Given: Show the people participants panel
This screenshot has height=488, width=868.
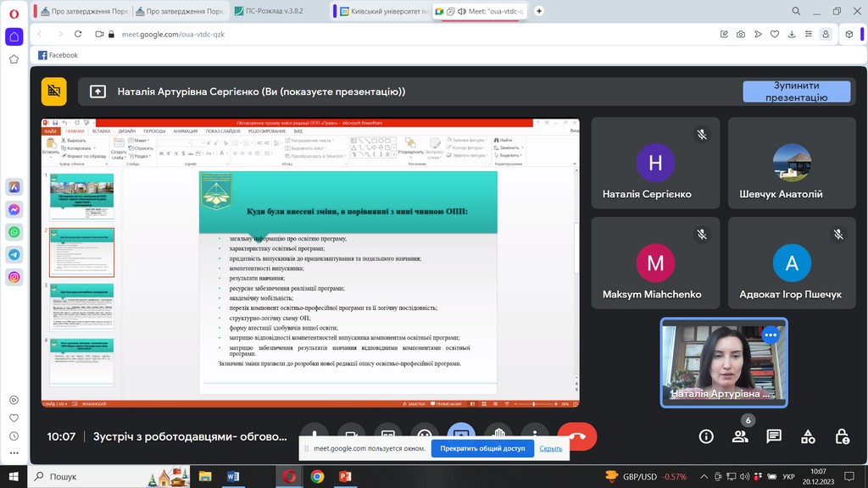Looking at the screenshot, I should click(740, 436).
